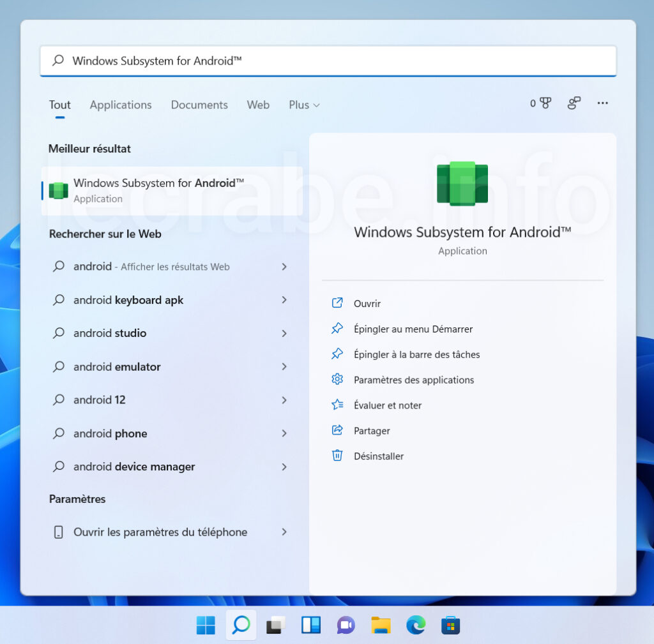Click Épingler à la barre des tâches
This screenshot has width=654, height=644.
tap(416, 354)
